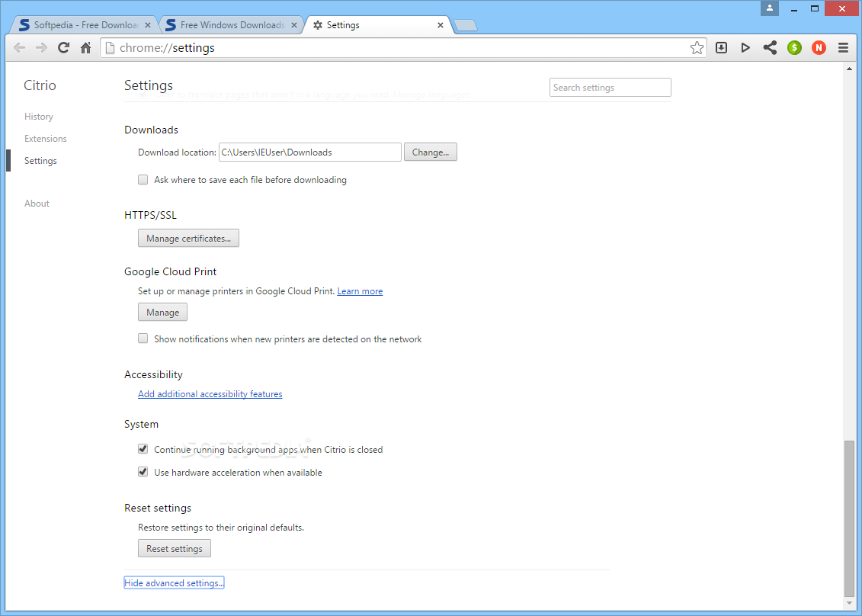Screen dimensions: 862x616
Task: Click Change download location button
Action: [x=431, y=152]
